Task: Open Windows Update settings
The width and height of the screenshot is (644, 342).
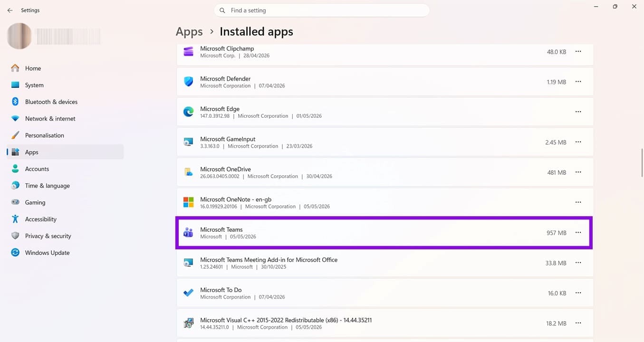Action: [x=65, y=253]
